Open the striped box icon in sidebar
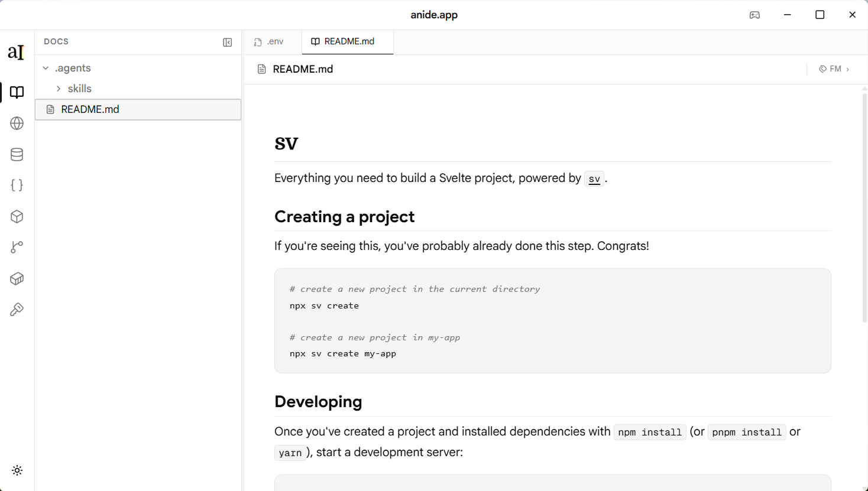This screenshot has width=868, height=491. click(x=17, y=279)
